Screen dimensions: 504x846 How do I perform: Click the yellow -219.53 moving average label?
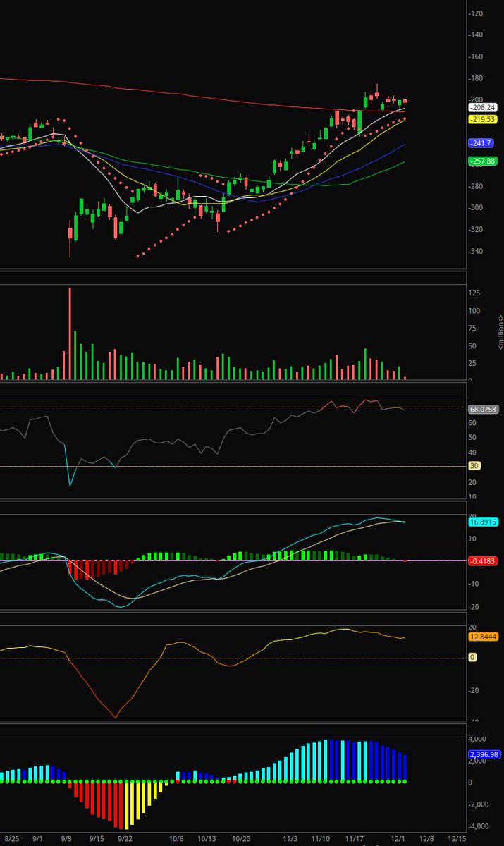point(483,119)
